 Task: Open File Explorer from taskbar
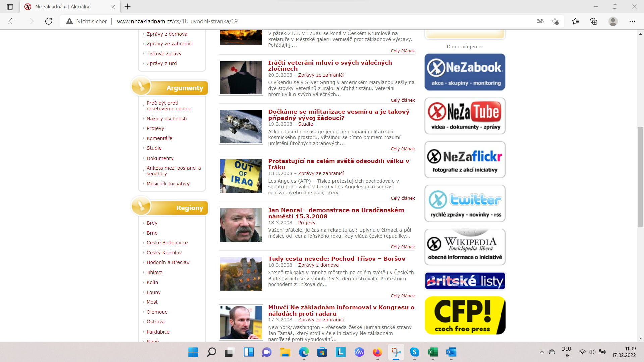click(285, 352)
